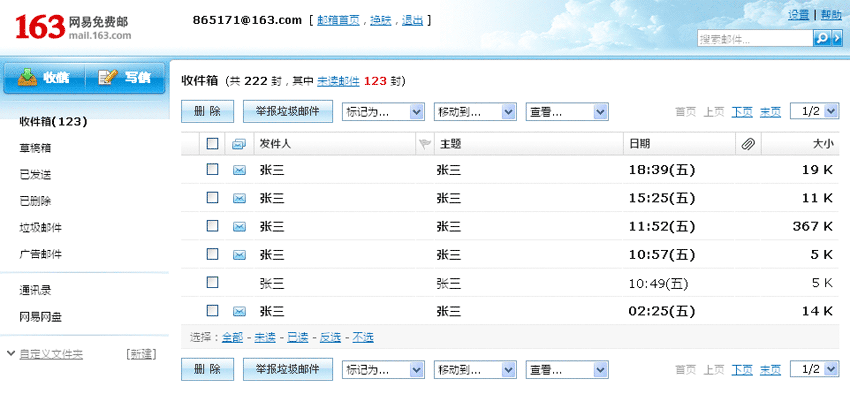The image size is (850, 394).
Task: Click the 收信 receive mail button
Action: coord(44,78)
